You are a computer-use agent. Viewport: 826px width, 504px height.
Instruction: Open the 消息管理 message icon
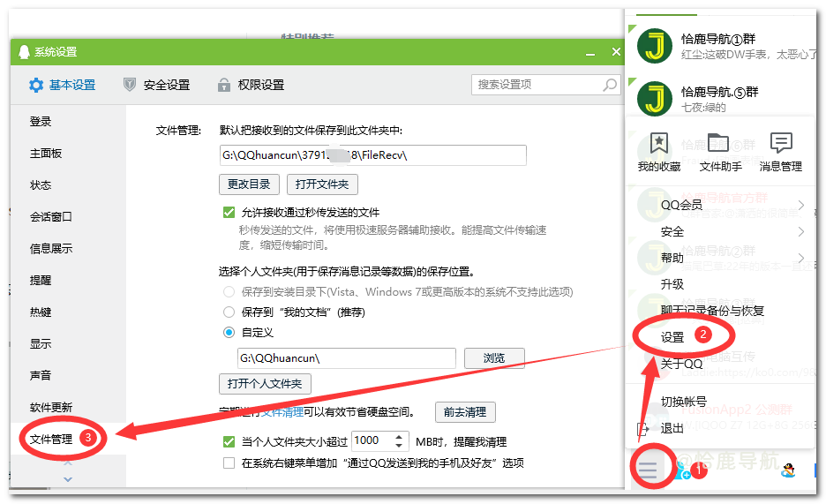pyautogui.click(x=781, y=143)
